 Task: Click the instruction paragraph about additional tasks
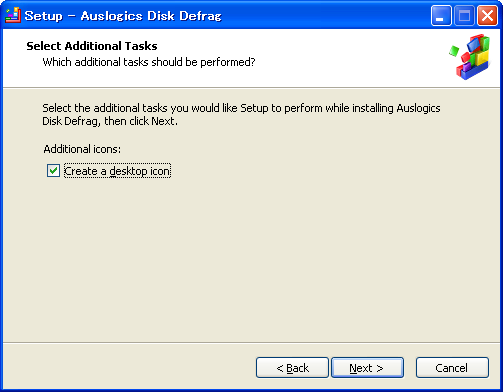point(241,114)
